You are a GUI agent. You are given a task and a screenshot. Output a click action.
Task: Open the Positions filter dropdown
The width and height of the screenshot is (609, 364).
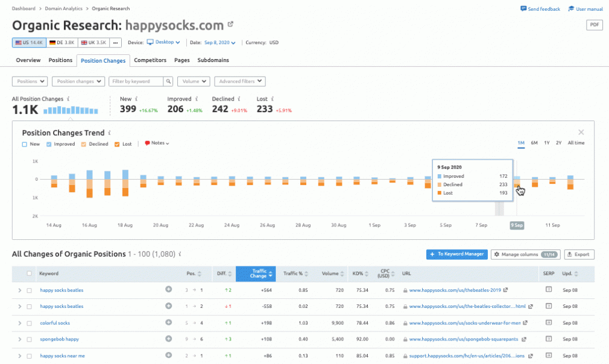30,81
